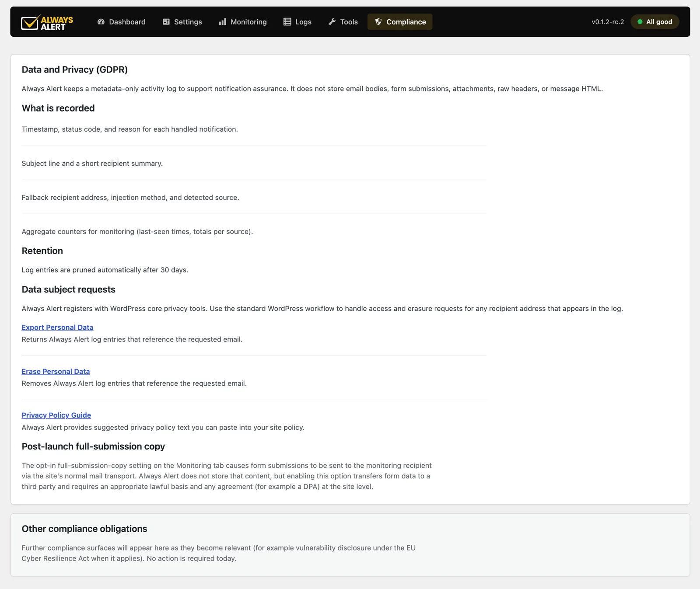This screenshot has height=589, width=700.
Task: Select the Tools tab
Action: tap(343, 22)
